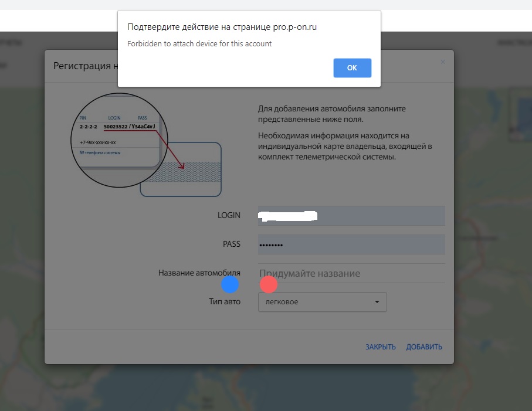The image size is (532, 411).
Task: Click the magnified owner card circle illustration
Action: [119, 141]
